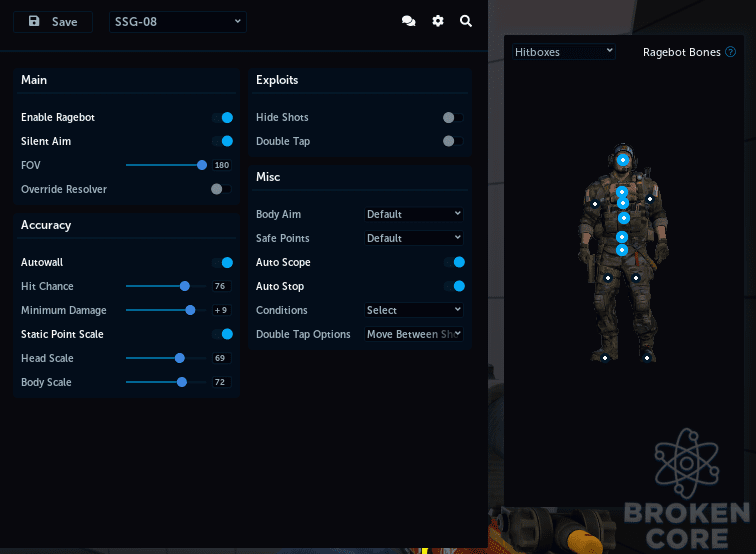Select the left shoulder hitbox point
Screen dimensions: 756x554
tap(595, 204)
